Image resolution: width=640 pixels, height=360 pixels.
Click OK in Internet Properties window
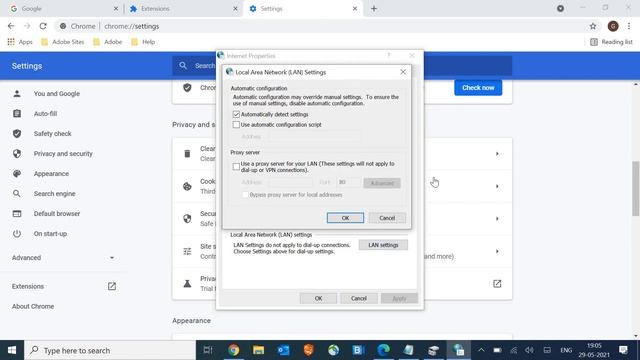pyautogui.click(x=318, y=298)
